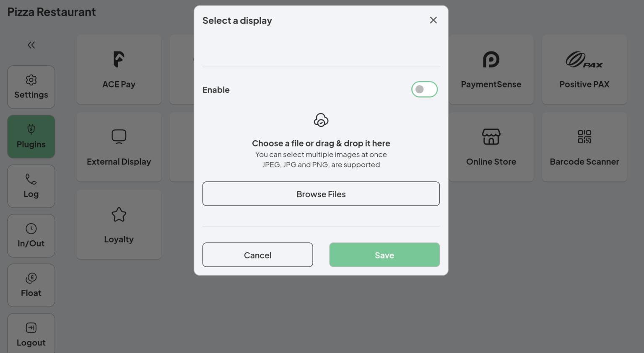The height and width of the screenshot is (353, 644).
Task: Cancel the display selection dialog
Action: [257, 255]
